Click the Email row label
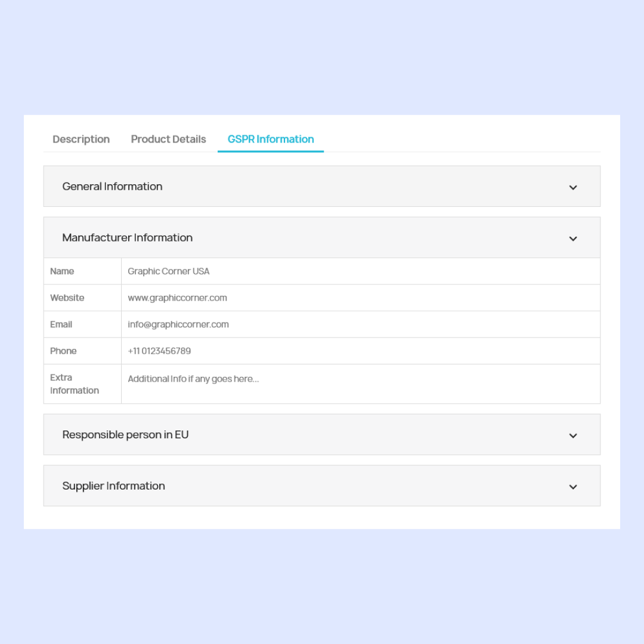 click(61, 324)
